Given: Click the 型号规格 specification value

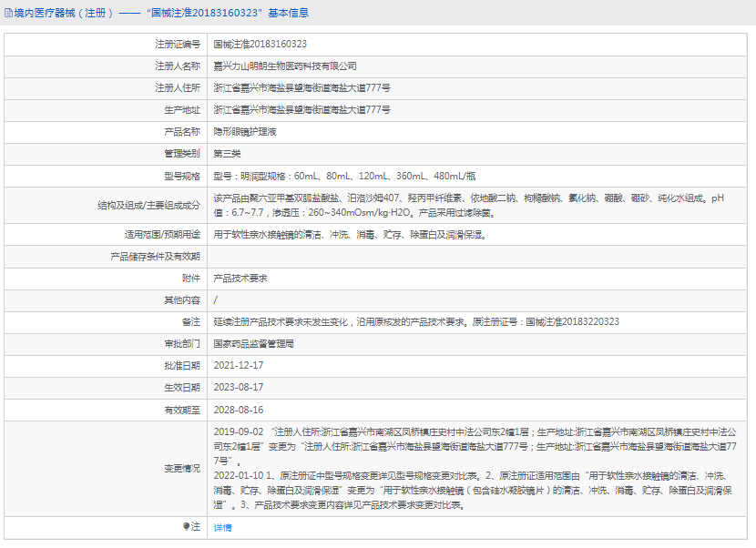Looking at the screenshot, I should 343,176.
